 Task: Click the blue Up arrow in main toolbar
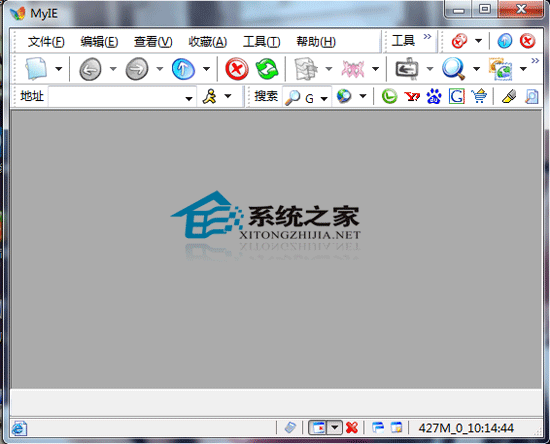[183, 69]
